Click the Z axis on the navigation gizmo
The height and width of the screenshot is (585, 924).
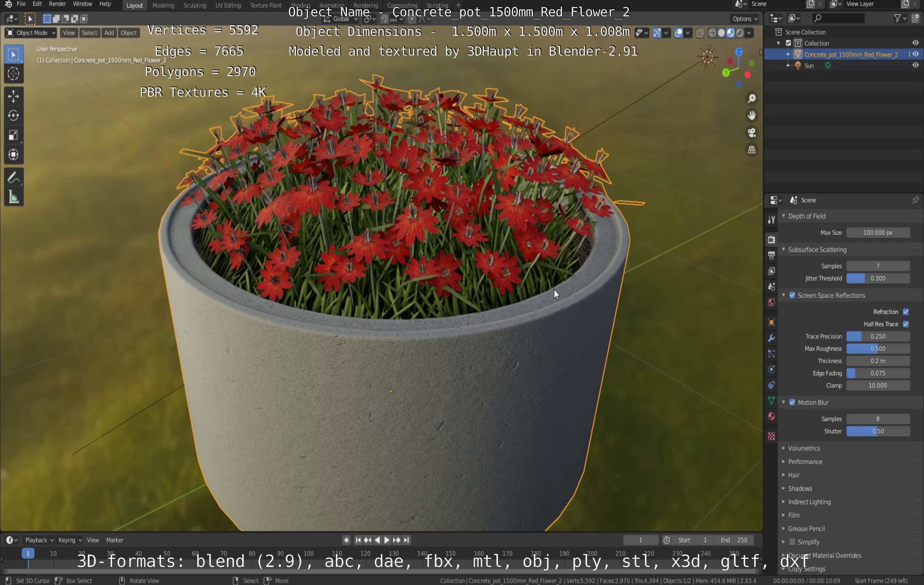[739, 51]
